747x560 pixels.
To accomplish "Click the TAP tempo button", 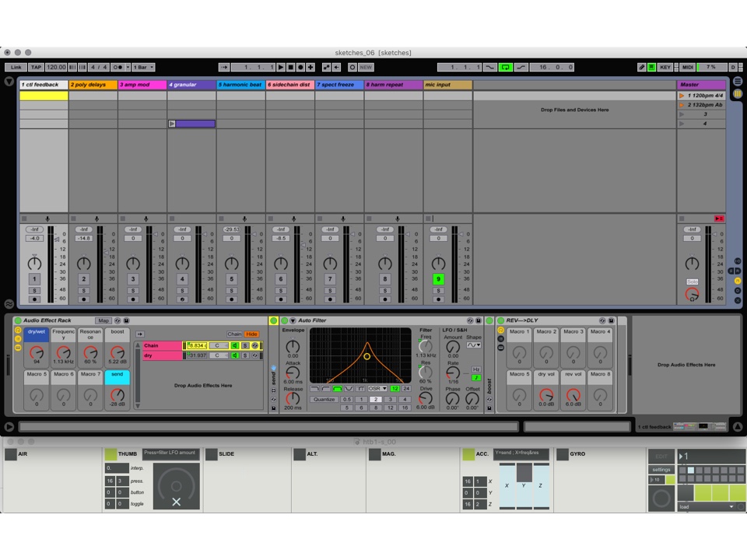I will (x=37, y=67).
